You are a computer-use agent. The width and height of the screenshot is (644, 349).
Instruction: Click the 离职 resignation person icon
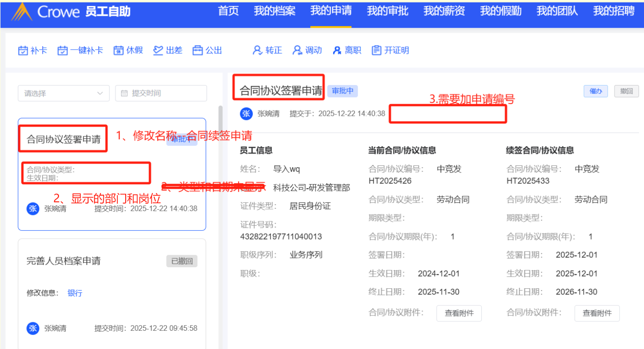pyautogui.click(x=337, y=50)
